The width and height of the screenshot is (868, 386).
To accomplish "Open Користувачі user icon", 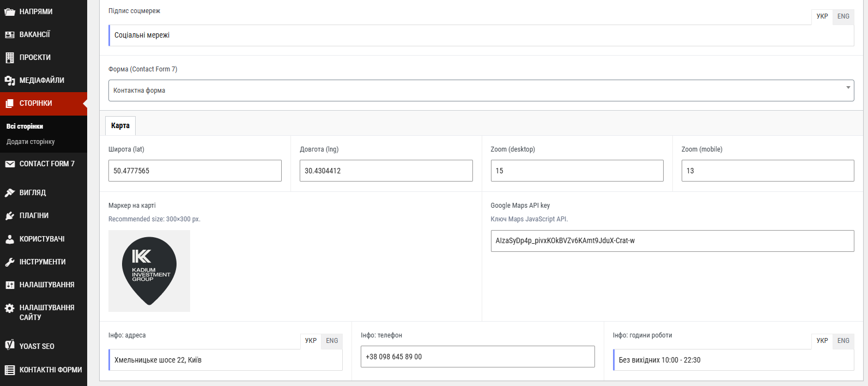I will (x=10, y=239).
